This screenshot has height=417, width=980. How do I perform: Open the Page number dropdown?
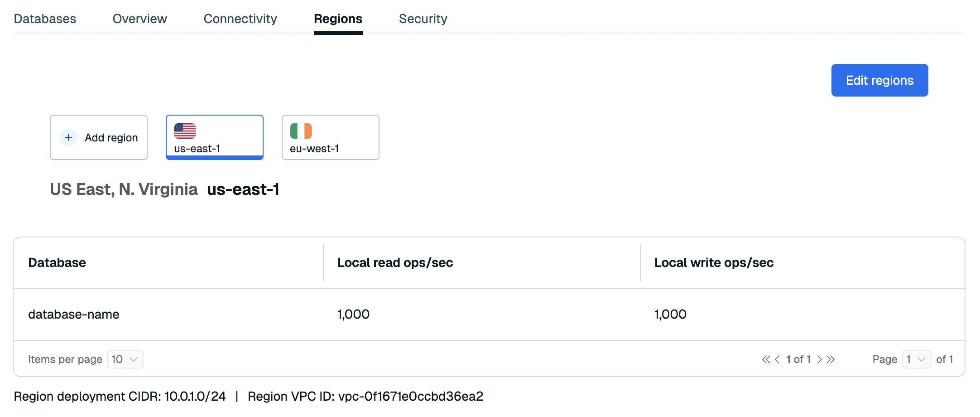coord(916,359)
